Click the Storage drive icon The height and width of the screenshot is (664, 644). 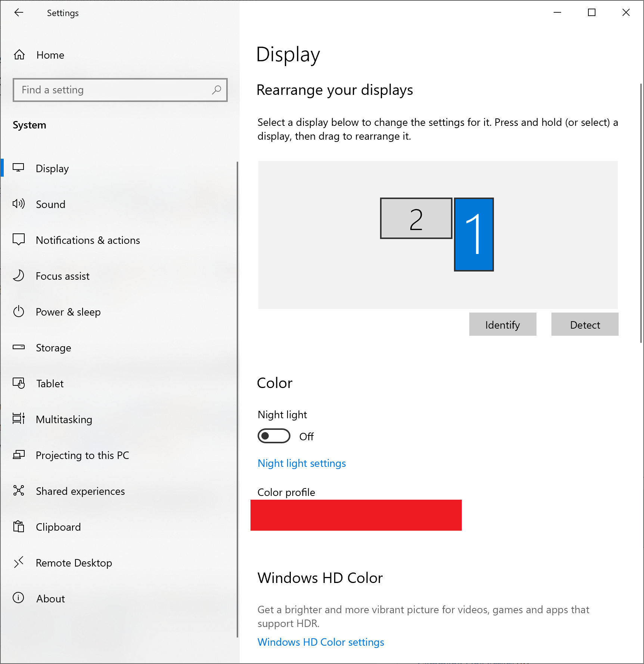pos(19,347)
